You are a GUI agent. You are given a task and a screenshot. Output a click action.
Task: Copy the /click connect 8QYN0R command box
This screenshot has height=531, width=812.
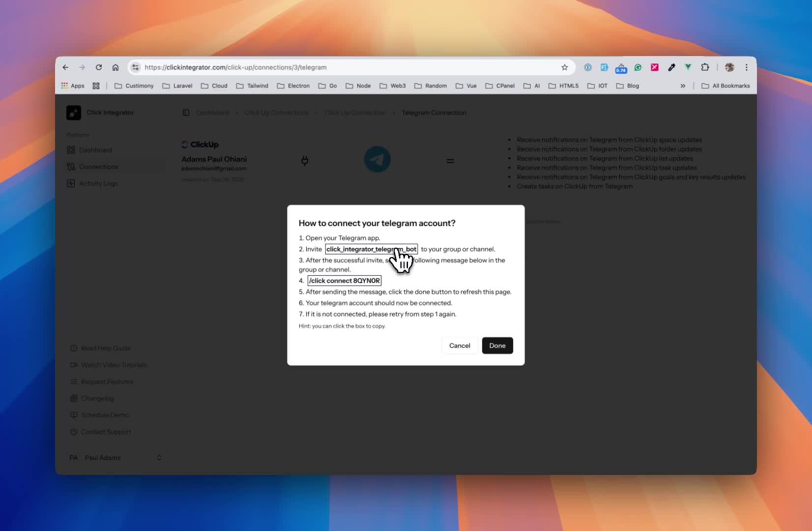pyautogui.click(x=344, y=281)
